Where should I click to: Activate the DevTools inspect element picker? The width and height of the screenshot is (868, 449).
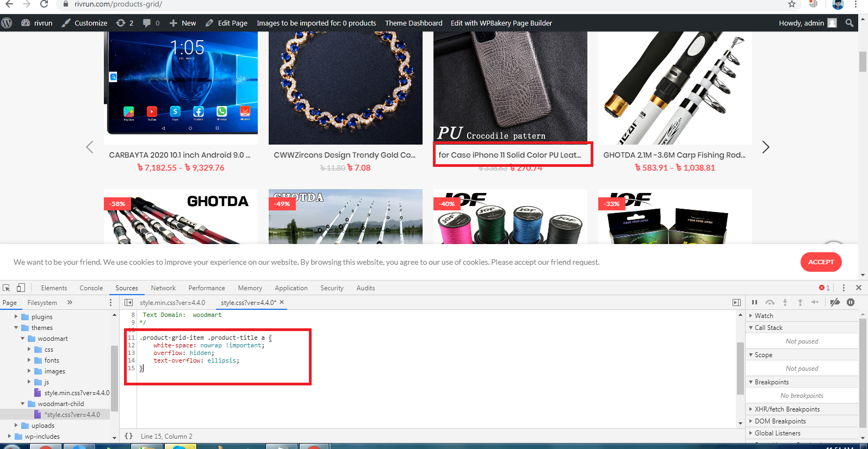click(x=7, y=288)
